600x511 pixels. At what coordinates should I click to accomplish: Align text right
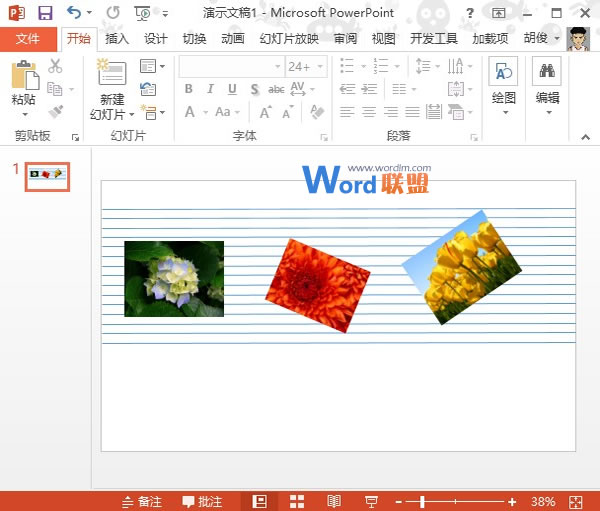[x=391, y=112]
